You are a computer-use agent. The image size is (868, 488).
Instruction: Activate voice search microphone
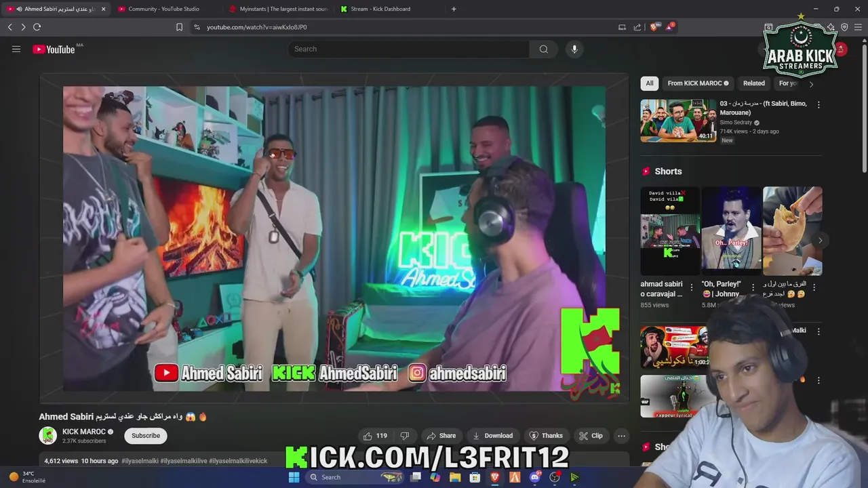[x=574, y=49]
